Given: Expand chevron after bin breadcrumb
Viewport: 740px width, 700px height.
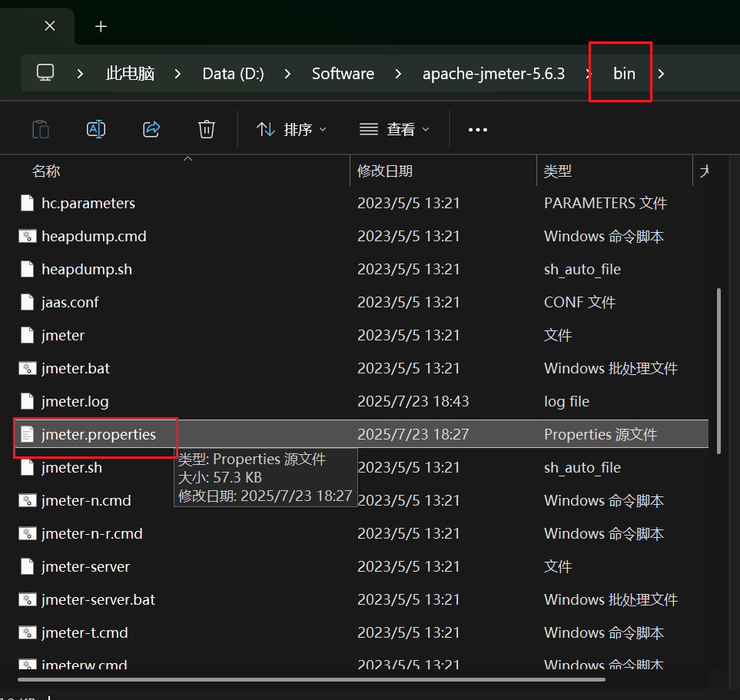Looking at the screenshot, I should (x=661, y=74).
